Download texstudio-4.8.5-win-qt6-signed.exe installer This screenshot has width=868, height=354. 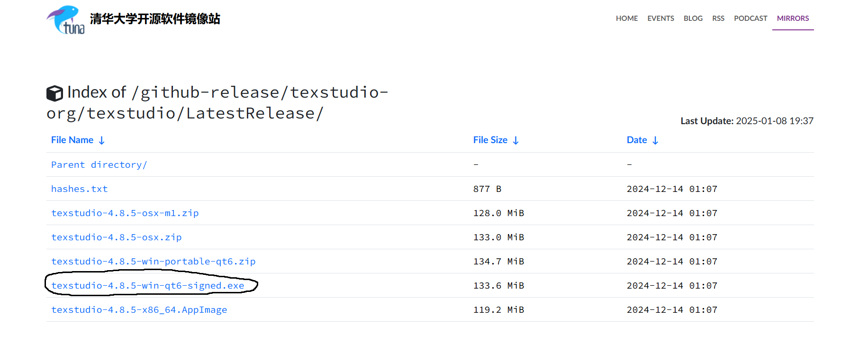(x=148, y=285)
